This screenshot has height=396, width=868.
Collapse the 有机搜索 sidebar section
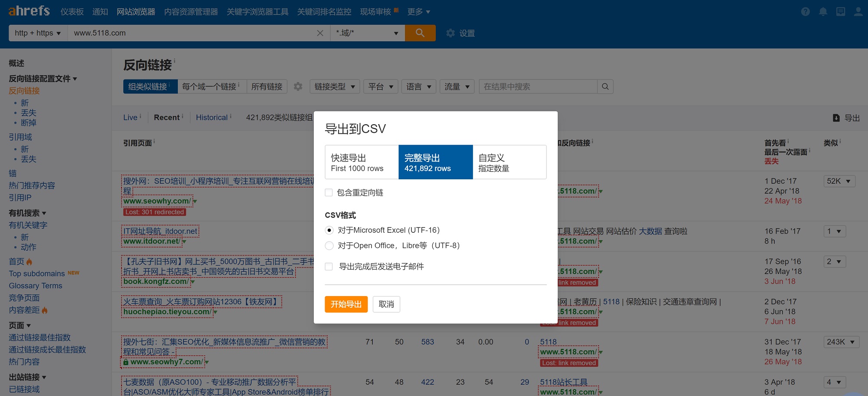[x=27, y=213]
